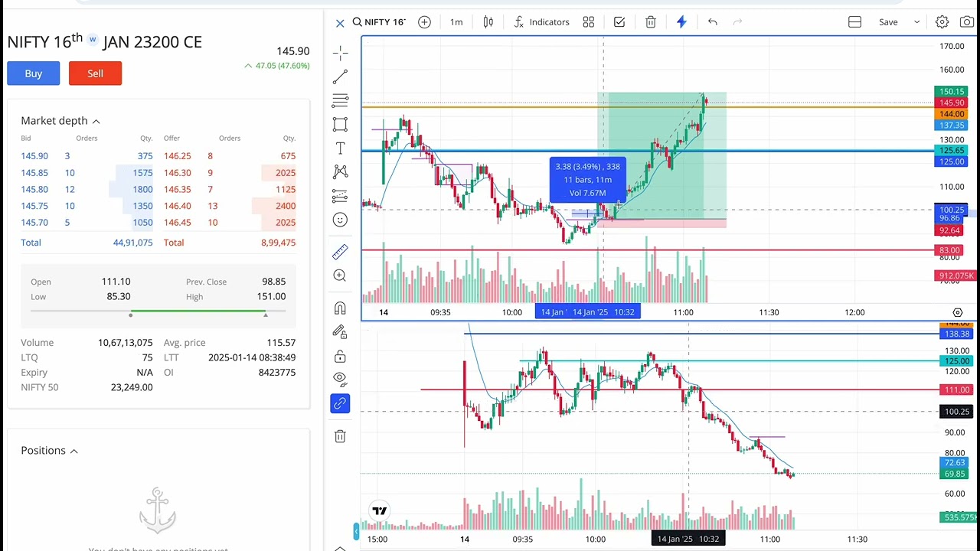Open the emoji icons tool
Viewport: 980px width, 551px height.
pos(341,220)
